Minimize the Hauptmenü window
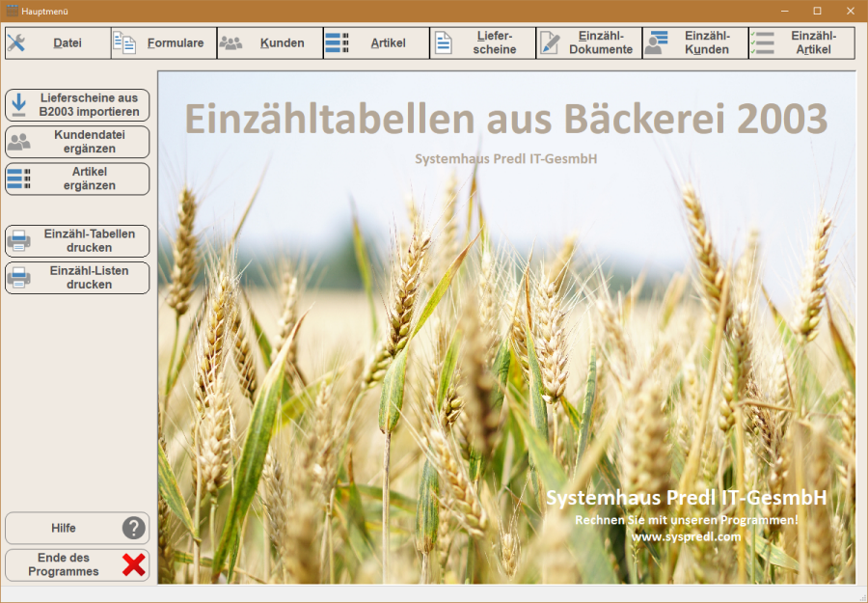The image size is (868, 603). click(x=784, y=11)
